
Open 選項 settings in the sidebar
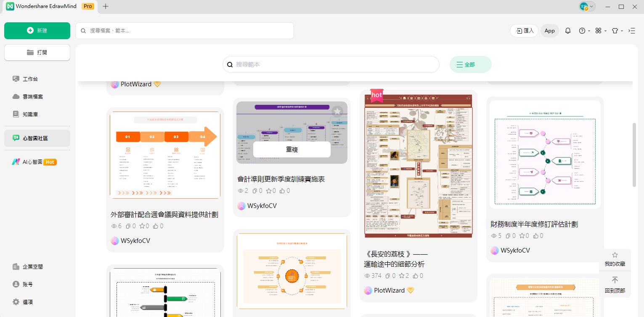click(28, 302)
